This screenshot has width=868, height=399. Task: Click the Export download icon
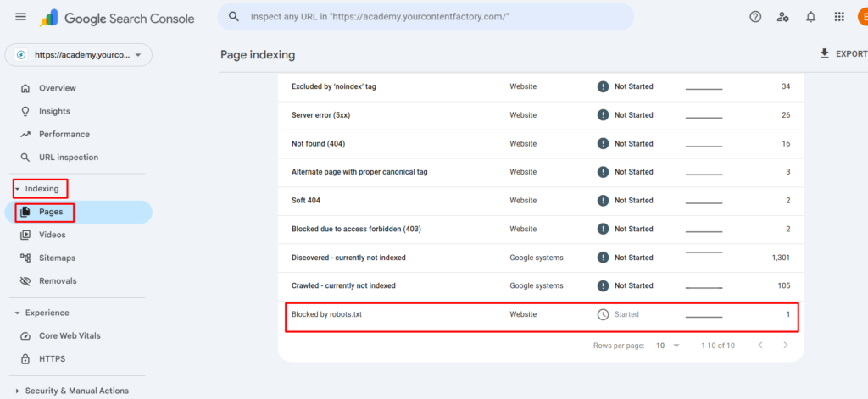coord(824,54)
